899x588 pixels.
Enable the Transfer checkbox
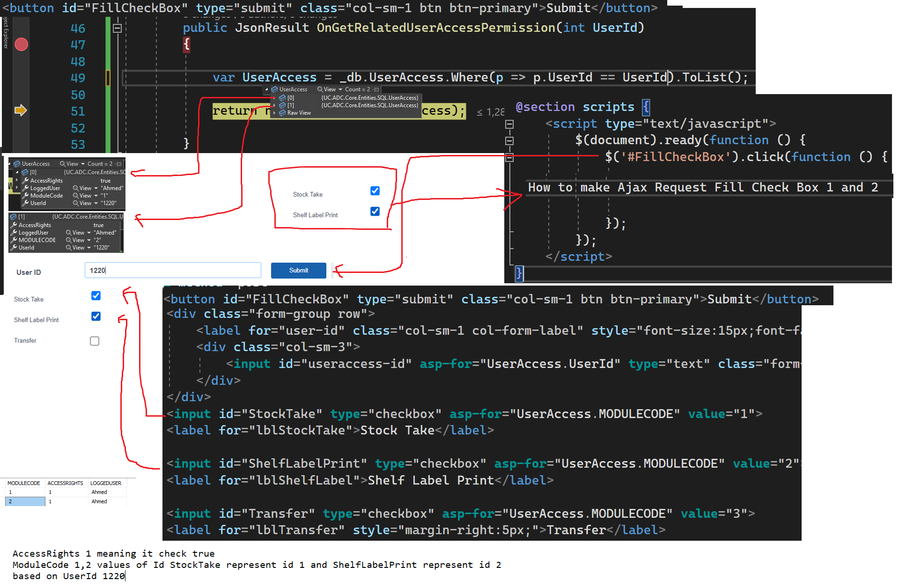tap(95, 340)
